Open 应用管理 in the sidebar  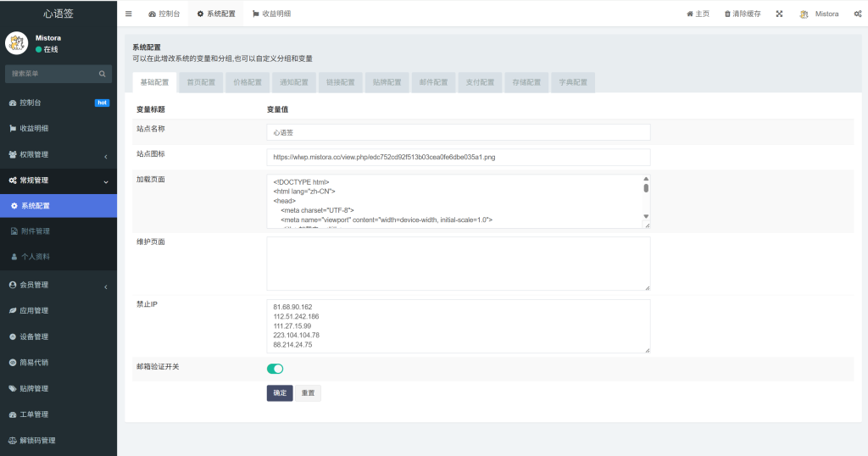coord(58,311)
